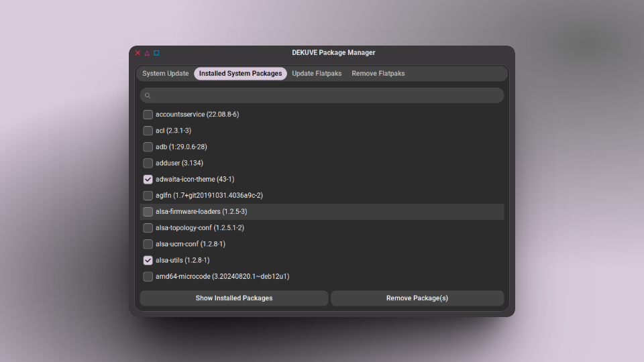
Task: Click the Show Installed Packages button
Action: click(234, 298)
